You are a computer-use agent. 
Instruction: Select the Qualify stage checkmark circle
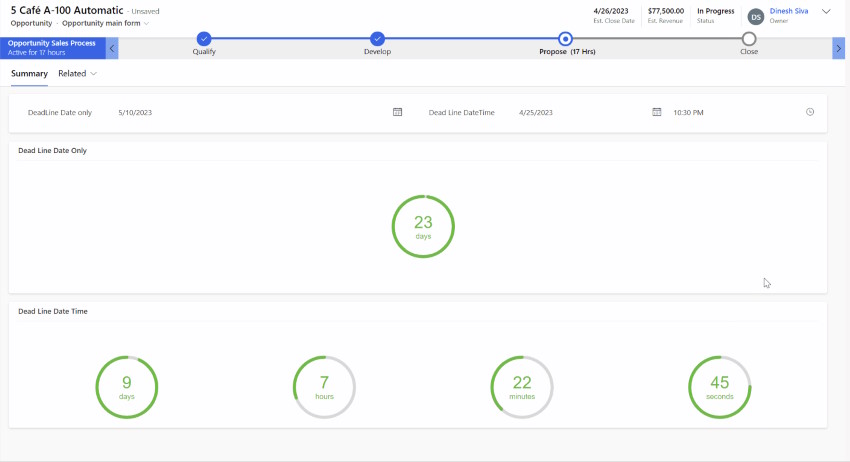204,38
